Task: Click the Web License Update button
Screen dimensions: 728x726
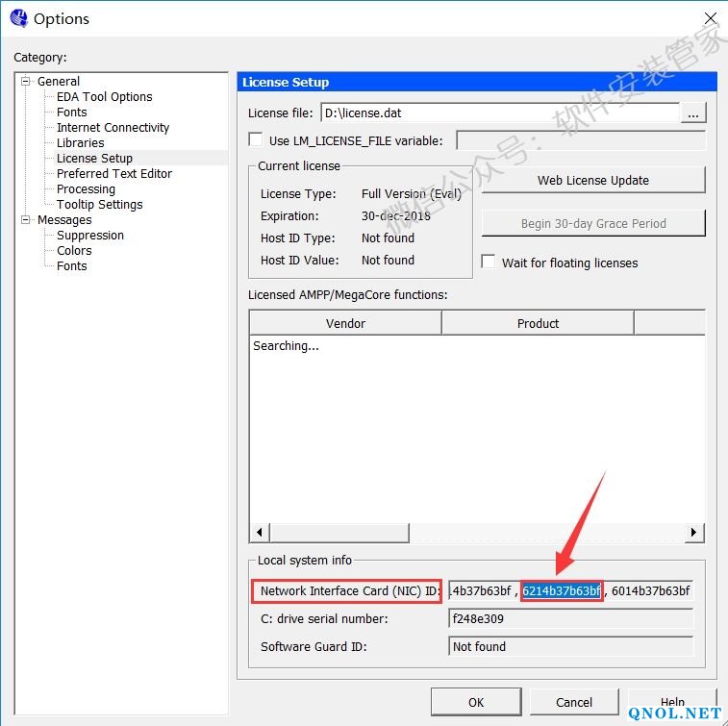Action: (592, 180)
